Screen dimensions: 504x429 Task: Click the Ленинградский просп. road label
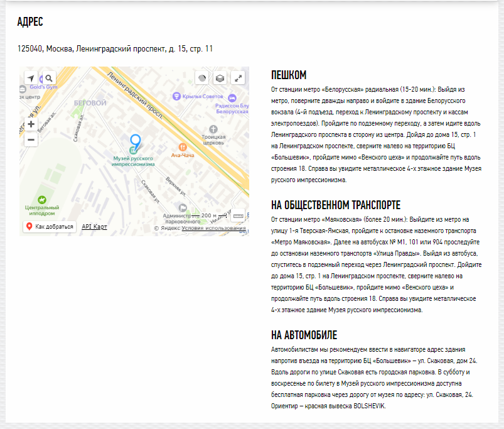(x=135, y=95)
